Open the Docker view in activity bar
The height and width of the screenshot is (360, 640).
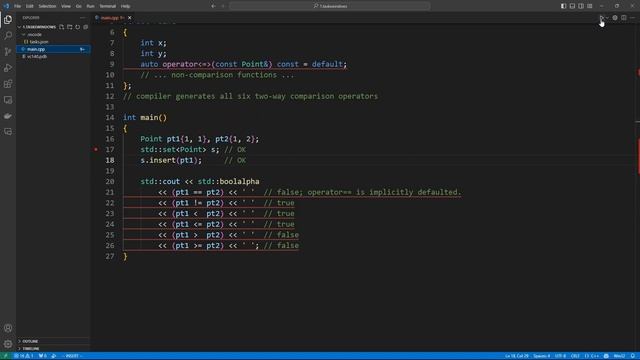coord(8,116)
